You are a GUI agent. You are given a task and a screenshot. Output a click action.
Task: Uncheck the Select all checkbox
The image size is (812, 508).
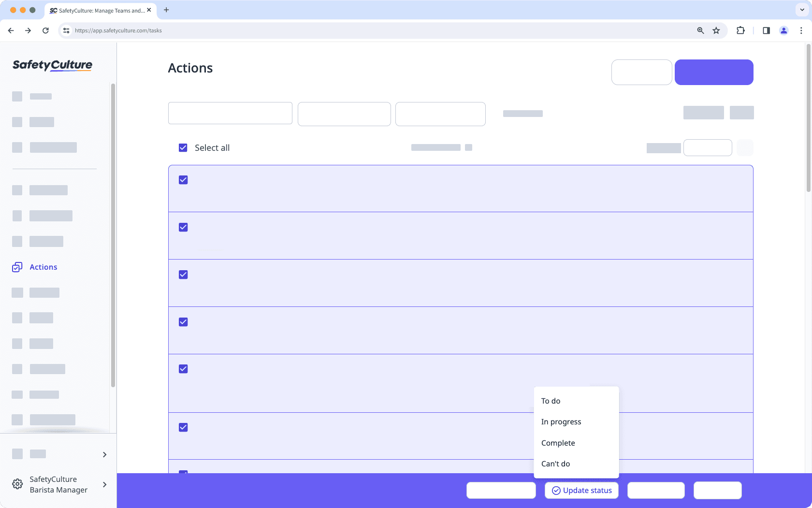point(183,147)
